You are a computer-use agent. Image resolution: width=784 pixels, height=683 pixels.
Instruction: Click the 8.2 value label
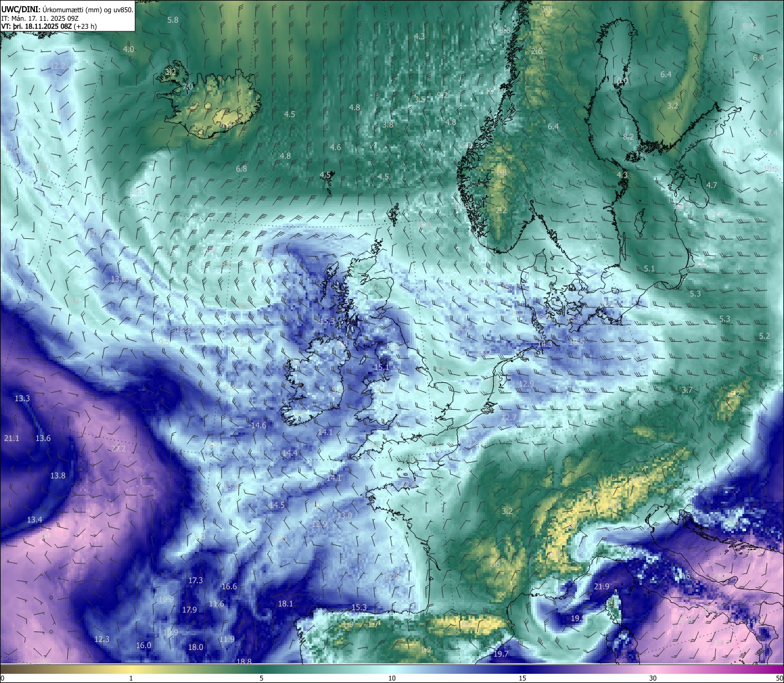(628, 137)
